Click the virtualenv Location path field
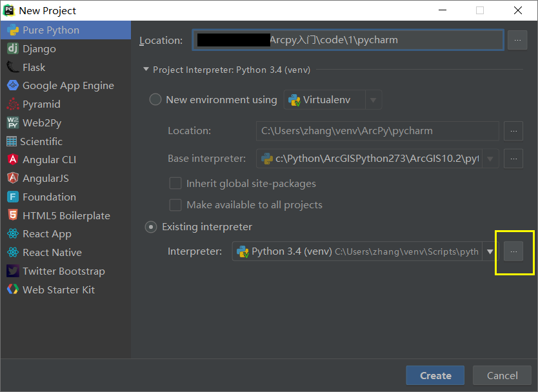Image resolution: width=538 pixels, height=392 pixels. point(377,131)
